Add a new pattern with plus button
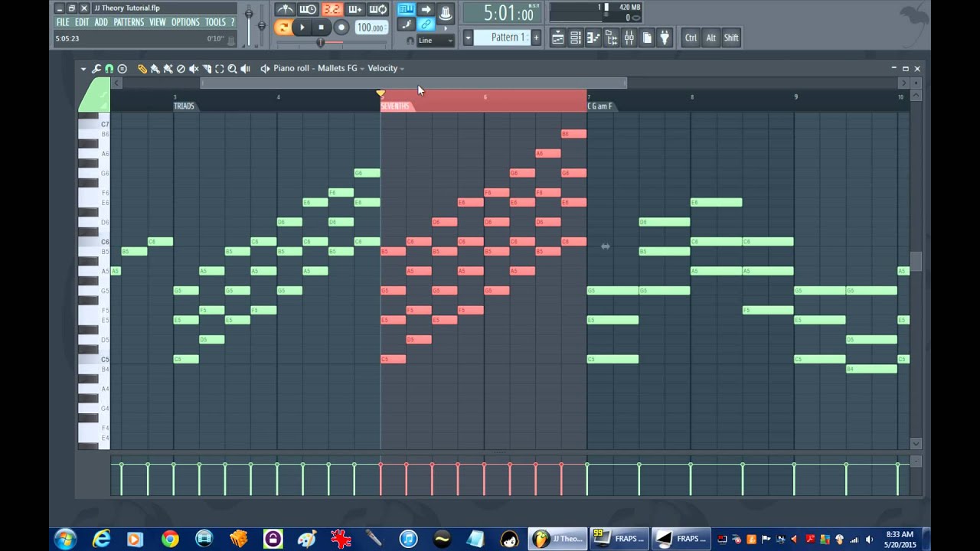This screenshot has height=551, width=980. (x=536, y=37)
